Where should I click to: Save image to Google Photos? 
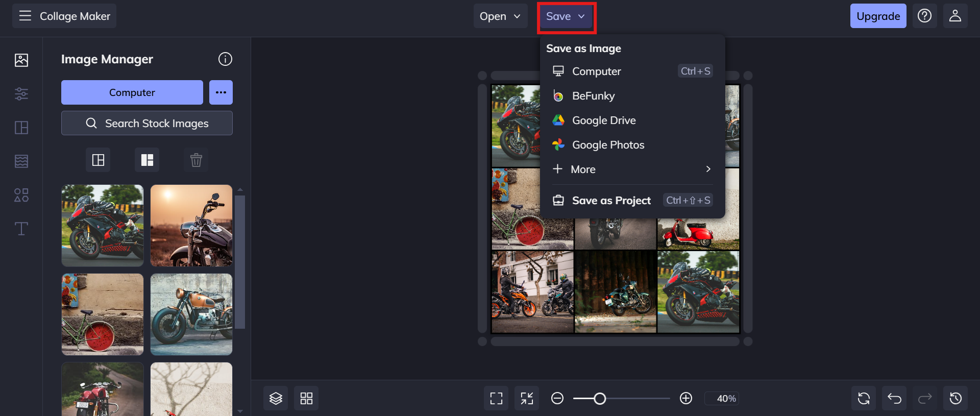[x=632, y=144]
